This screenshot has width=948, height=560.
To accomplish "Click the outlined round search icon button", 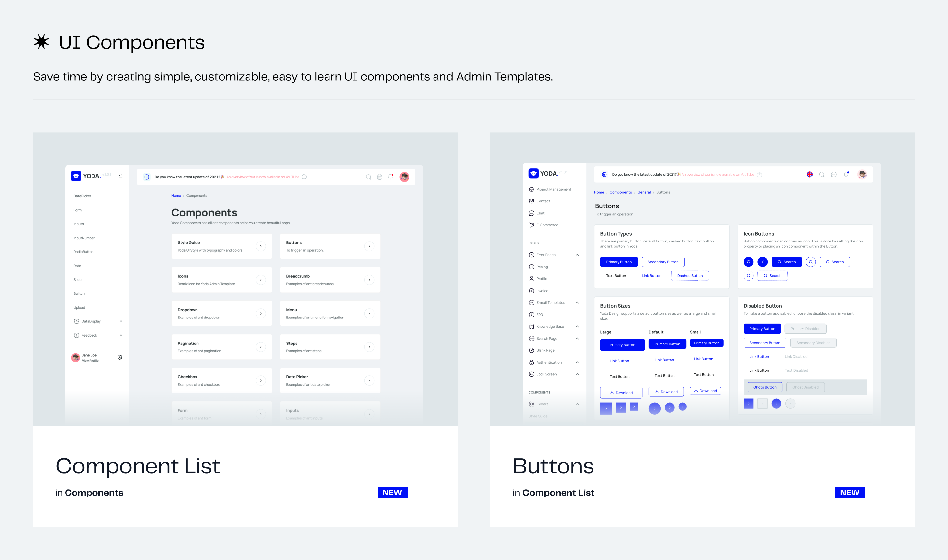I will tap(811, 262).
